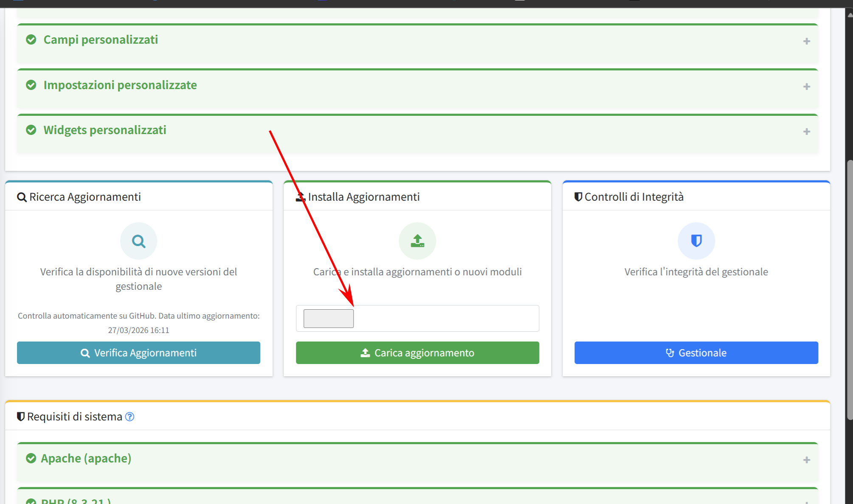Click the check icon beside Impostazioni personalizzate

pos(31,85)
